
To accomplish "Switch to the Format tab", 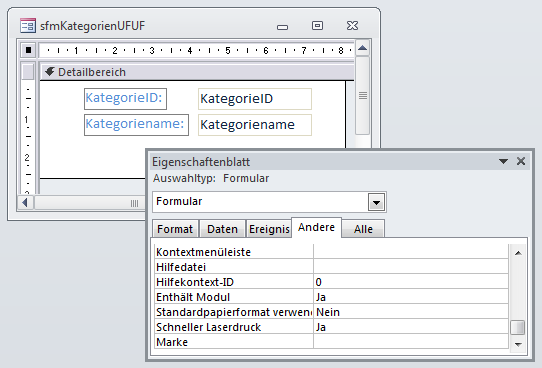I will [x=175, y=229].
